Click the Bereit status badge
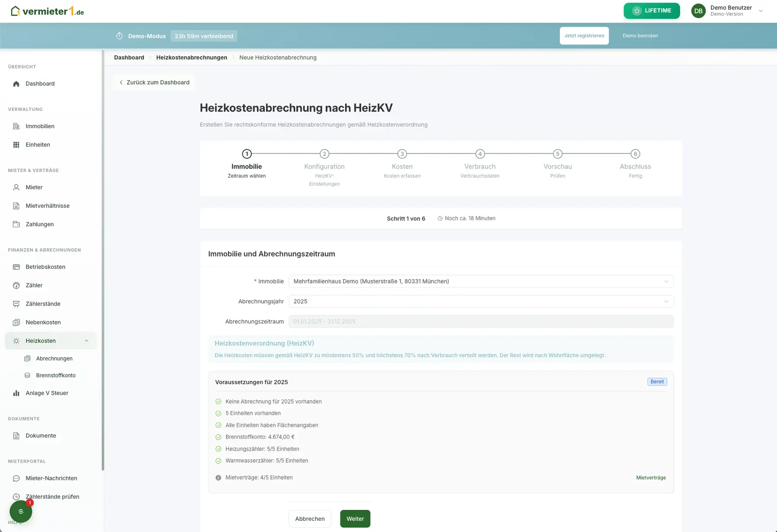777x532 pixels. 657,382
